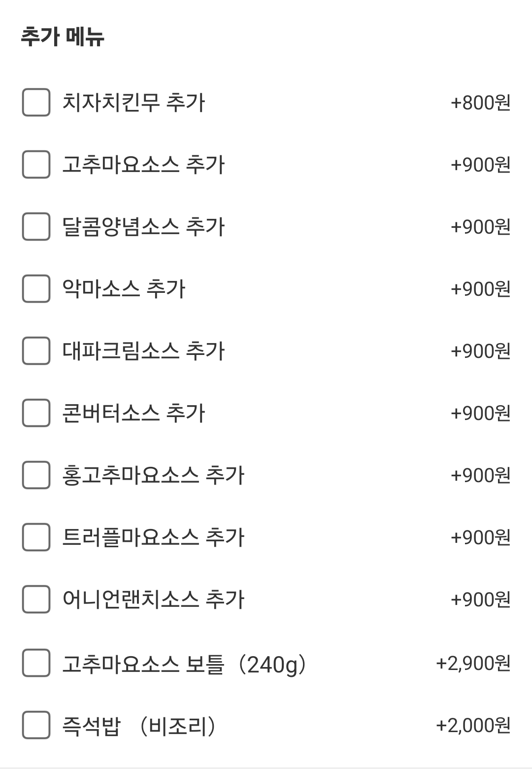532x775 pixels.
Task: Tap the 콘버터소스 추가 label text
Action: pos(133,413)
